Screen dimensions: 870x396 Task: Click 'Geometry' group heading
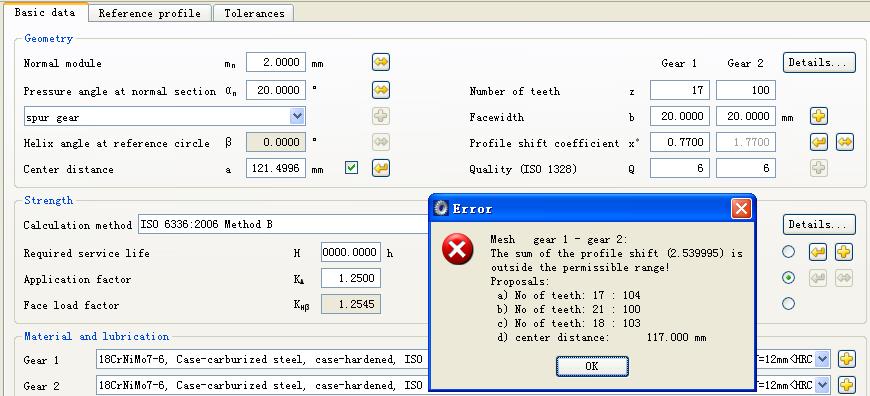pyautogui.click(x=48, y=38)
